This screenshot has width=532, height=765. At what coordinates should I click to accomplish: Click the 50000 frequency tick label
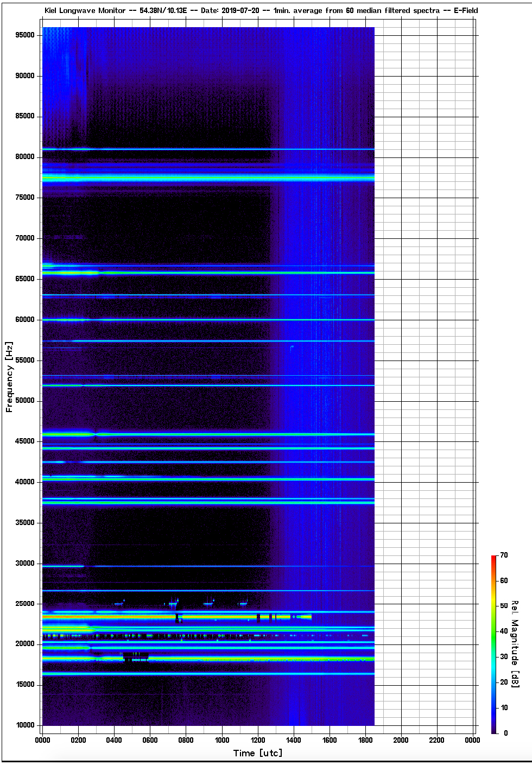click(25, 401)
